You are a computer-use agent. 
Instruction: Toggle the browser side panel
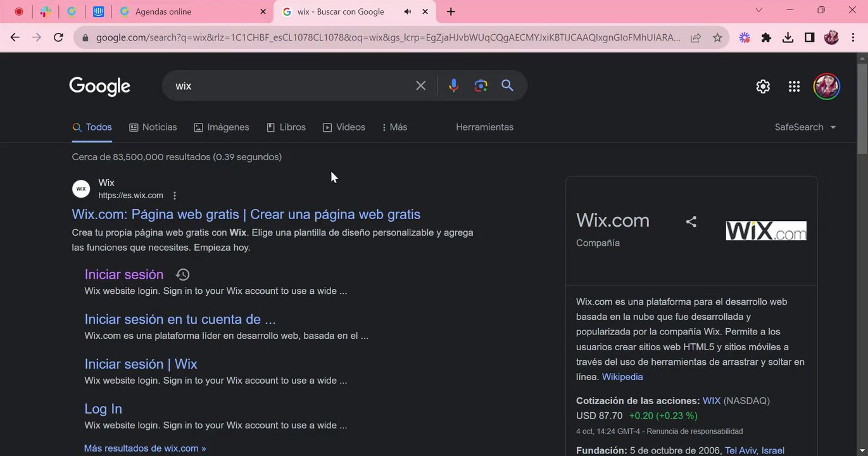(809, 37)
